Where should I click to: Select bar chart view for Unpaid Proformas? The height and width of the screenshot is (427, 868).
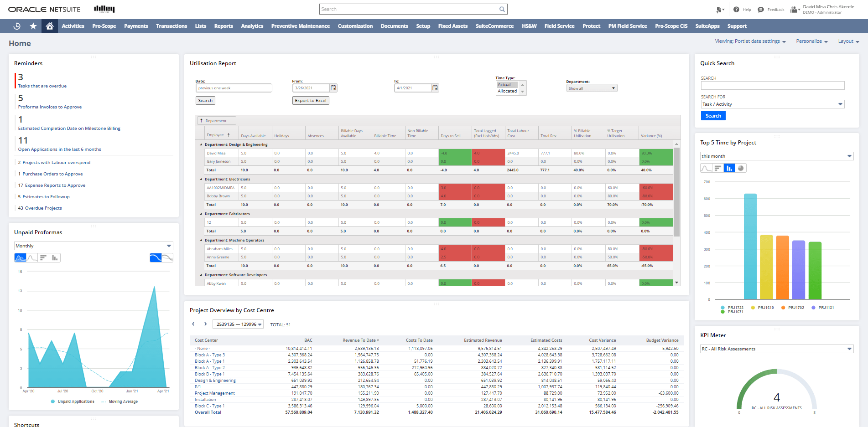54,257
